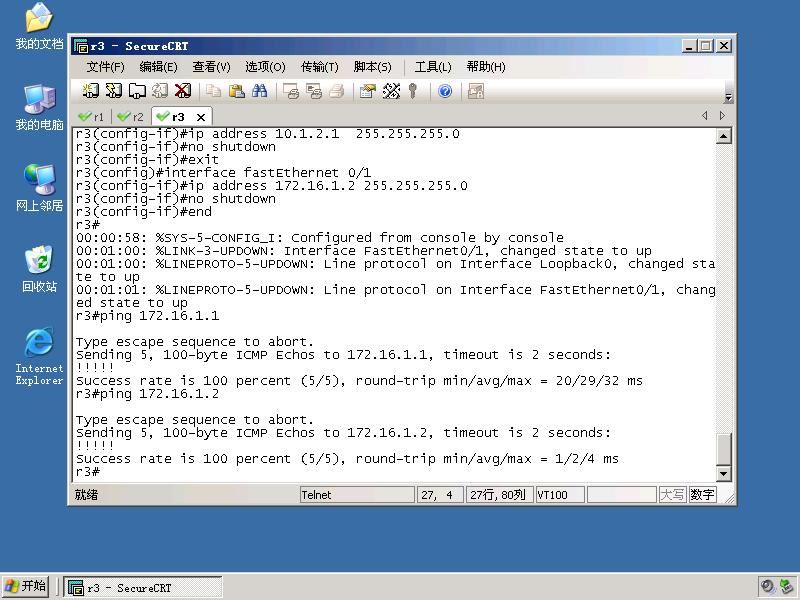
Task: Click the system tray speaker icon
Action: [767, 587]
